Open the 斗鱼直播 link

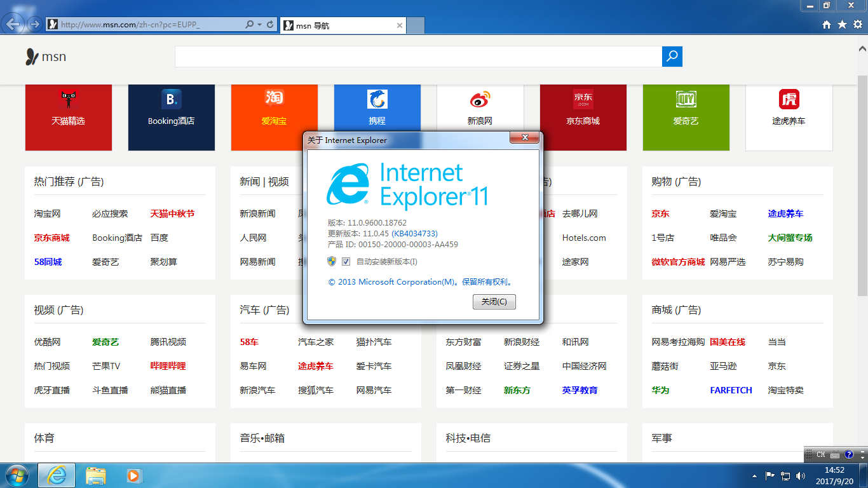[110, 390]
